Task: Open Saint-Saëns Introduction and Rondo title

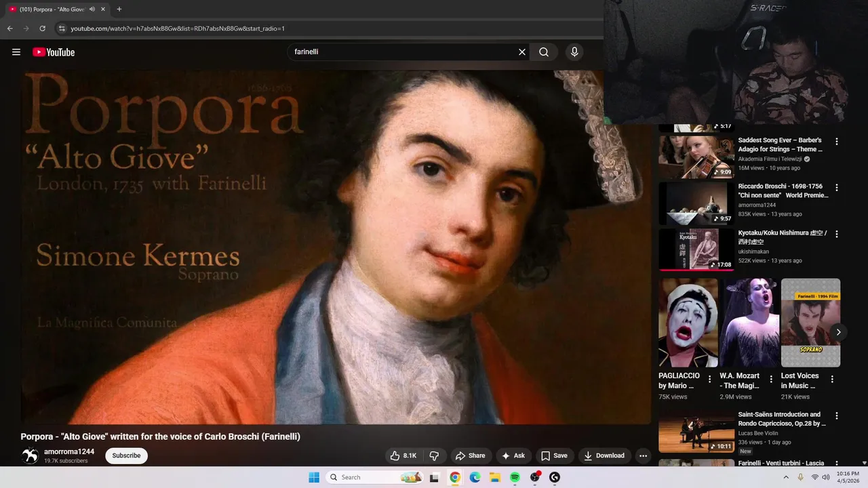Action: [x=782, y=419]
